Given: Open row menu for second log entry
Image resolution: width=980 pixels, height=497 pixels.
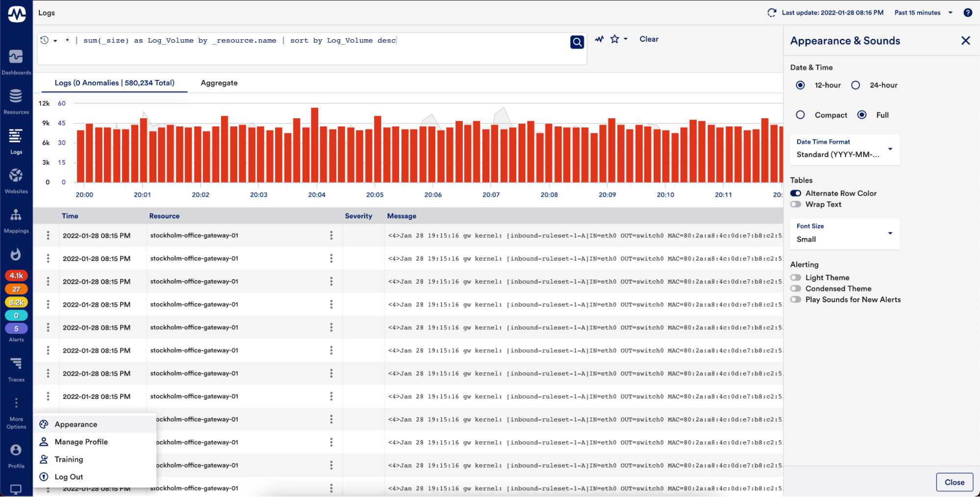Looking at the screenshot, I should [48, 259].
